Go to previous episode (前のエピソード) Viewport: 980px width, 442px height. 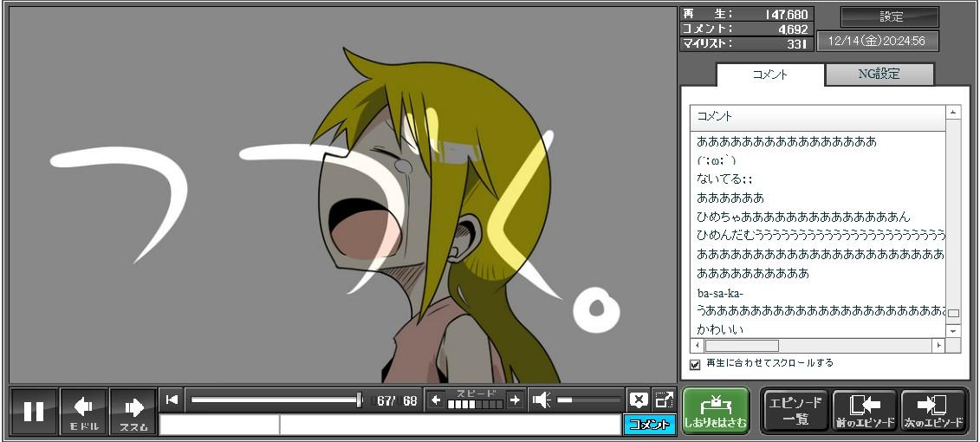(x=864, y=411)
